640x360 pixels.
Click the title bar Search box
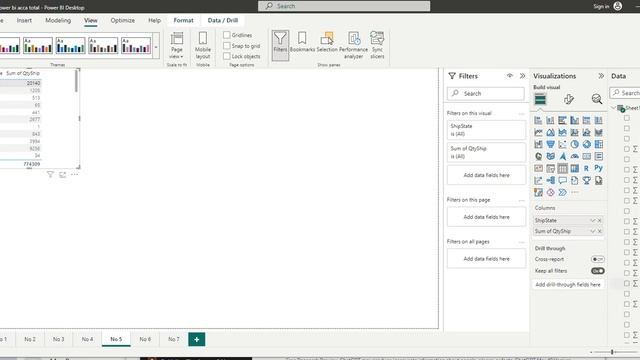344,6
